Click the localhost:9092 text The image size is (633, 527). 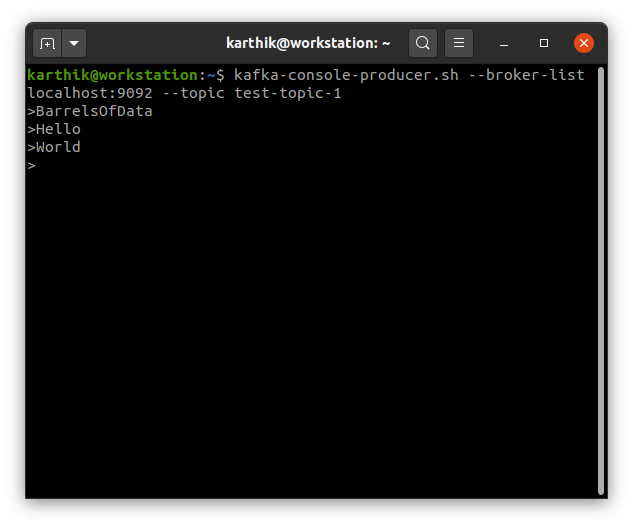coord(90,93)
